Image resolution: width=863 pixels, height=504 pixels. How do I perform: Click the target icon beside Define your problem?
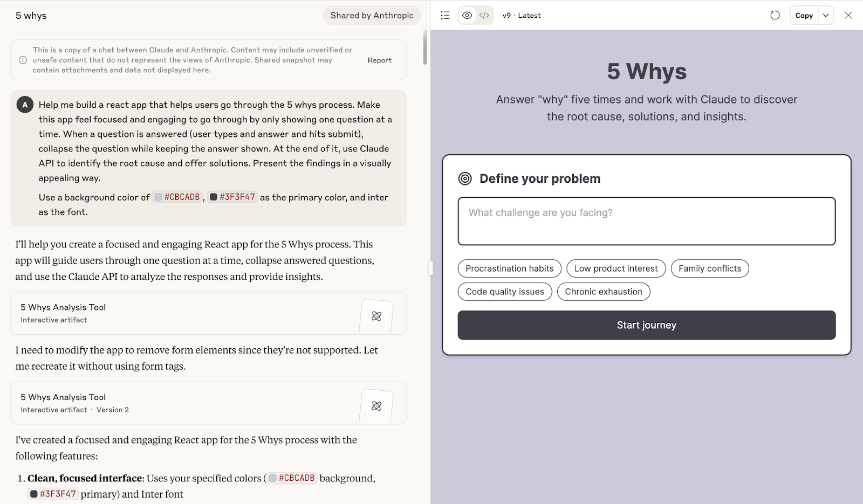(x=465, y=178)
